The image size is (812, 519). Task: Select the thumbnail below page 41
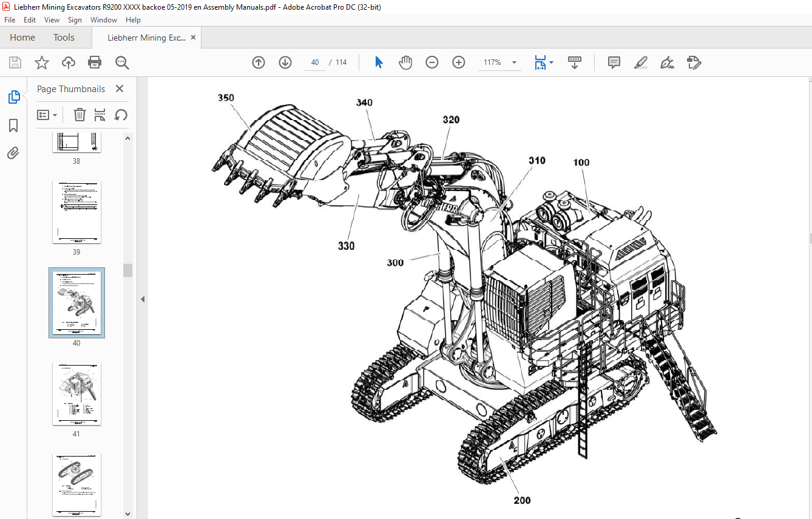(x=76, y=484)
